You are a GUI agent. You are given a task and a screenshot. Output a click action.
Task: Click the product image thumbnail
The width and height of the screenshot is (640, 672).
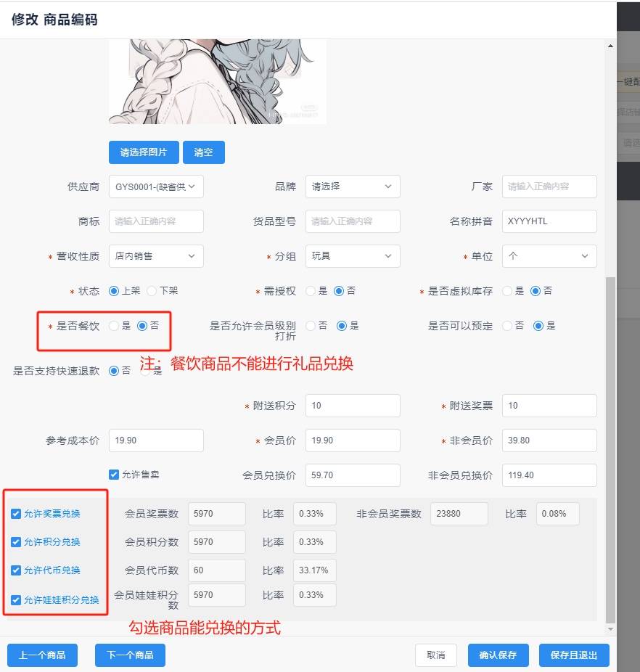click(x=218, y=81)
